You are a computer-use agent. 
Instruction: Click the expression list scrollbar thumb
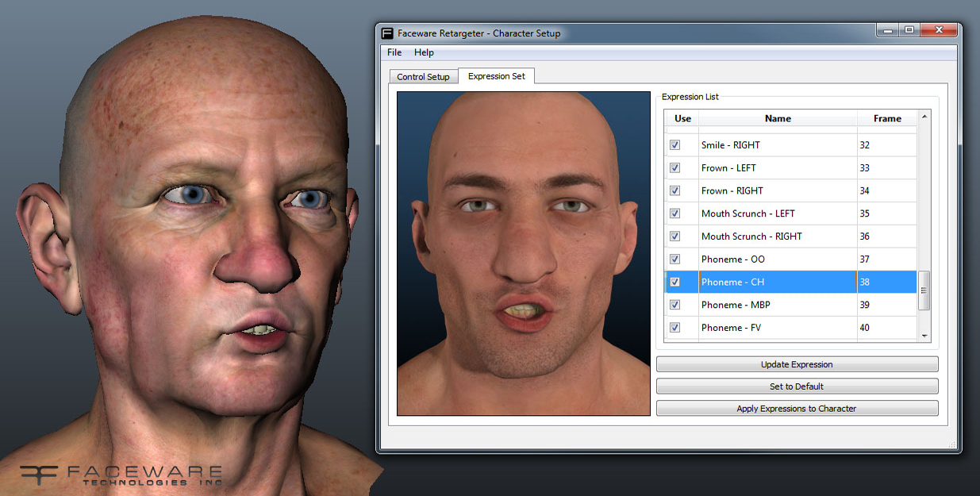click(x=924, y=290)
